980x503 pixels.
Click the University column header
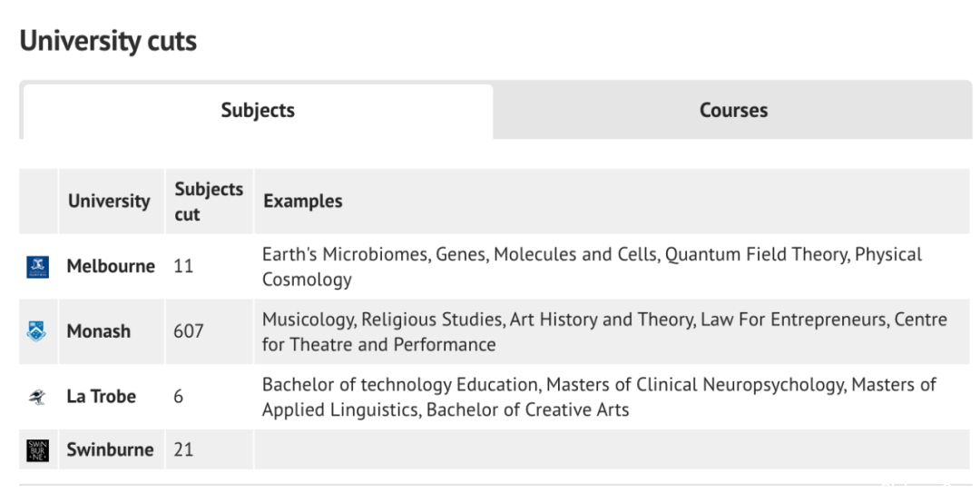pyautogui.click(x=110, y=201)
